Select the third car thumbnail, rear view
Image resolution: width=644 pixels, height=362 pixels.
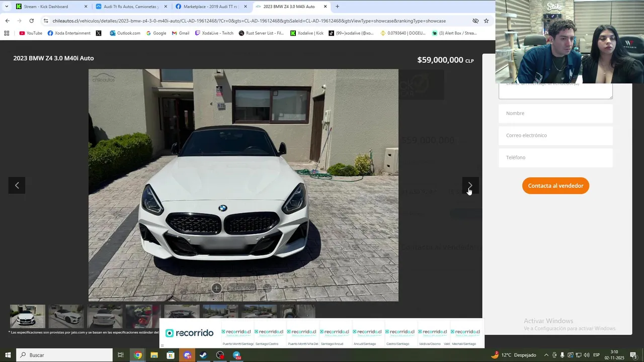tap(104, 316)
